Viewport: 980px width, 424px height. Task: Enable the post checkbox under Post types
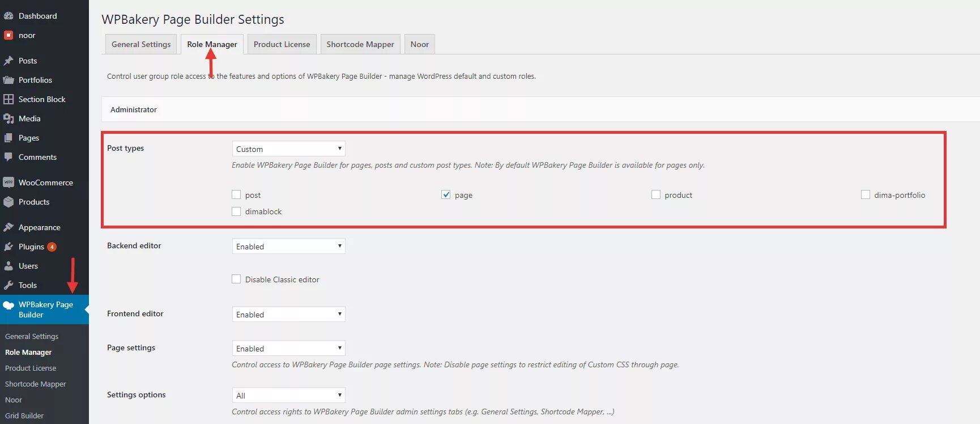pos(236,194)
